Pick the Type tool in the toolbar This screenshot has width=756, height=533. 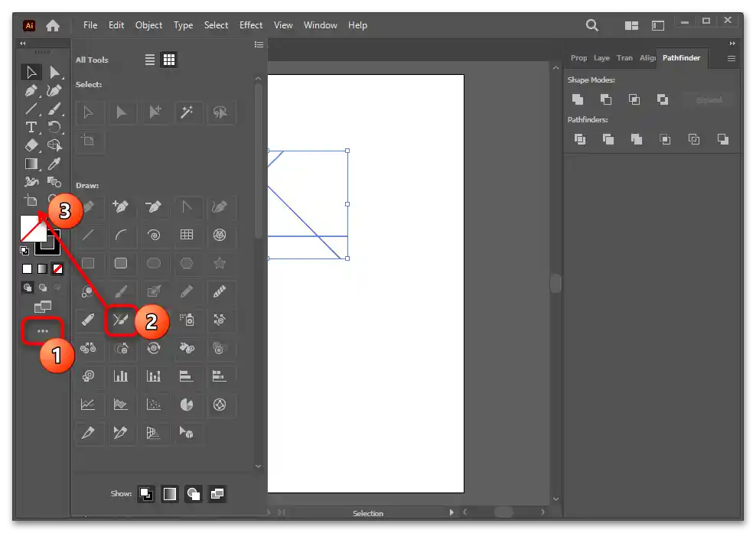(31, 127)
